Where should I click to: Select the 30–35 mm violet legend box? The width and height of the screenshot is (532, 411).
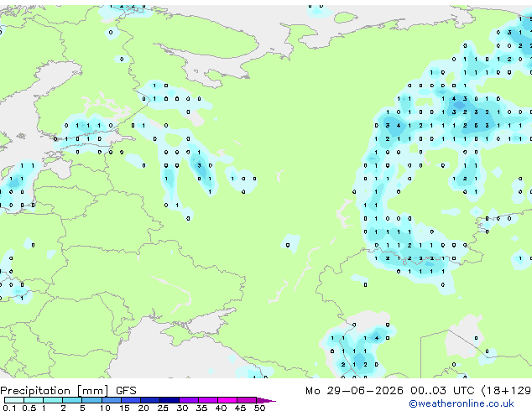point(189,400)
